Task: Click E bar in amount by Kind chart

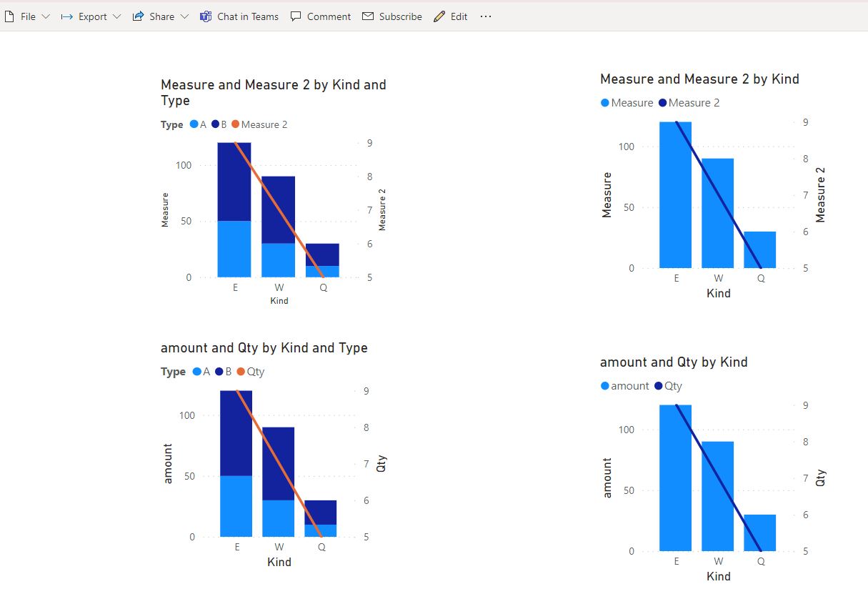Action: 675,477
